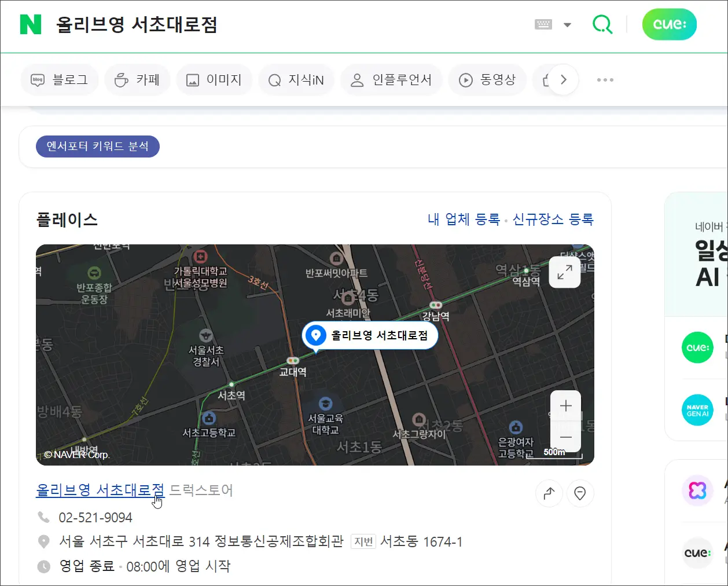
Task: Click the green search magnifier icon
Action: [x=602, y=24]
